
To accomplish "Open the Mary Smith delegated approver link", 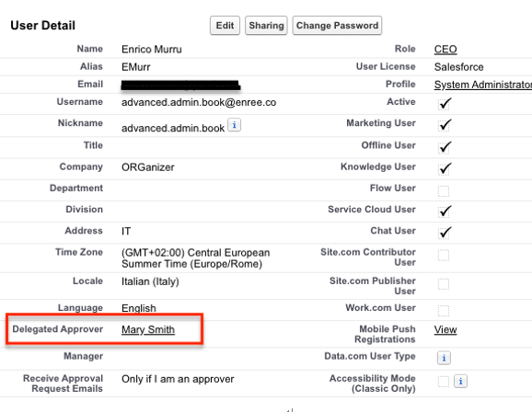I will pos(148,329).
